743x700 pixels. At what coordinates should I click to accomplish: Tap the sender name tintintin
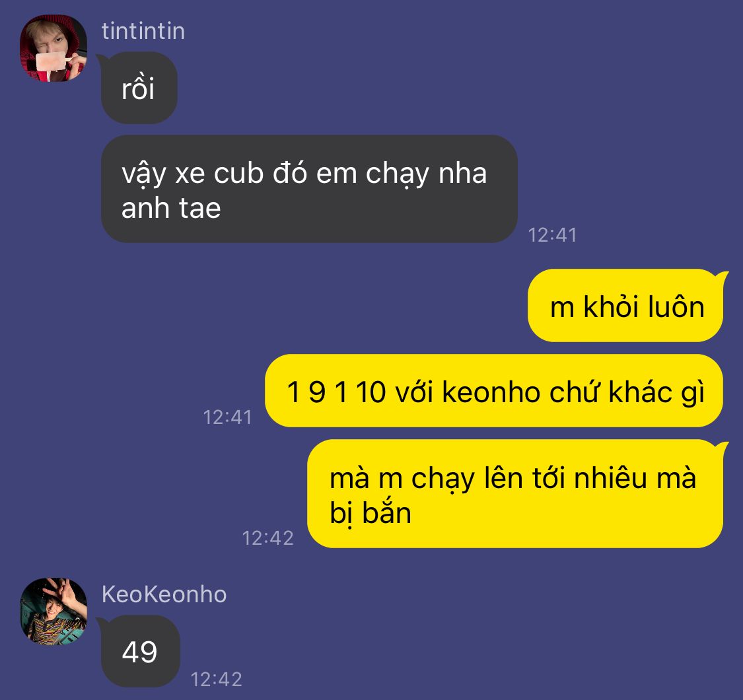tap(143, 31)
